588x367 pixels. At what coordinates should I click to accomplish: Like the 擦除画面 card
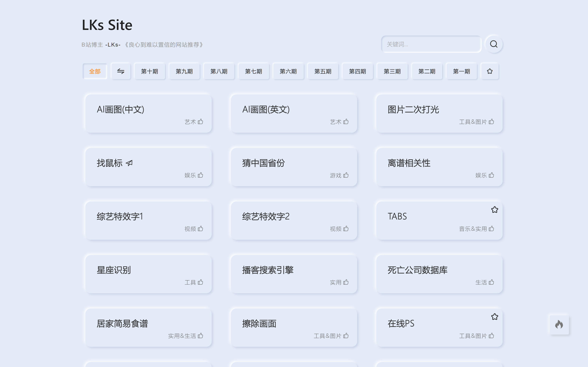click(346, 336)
